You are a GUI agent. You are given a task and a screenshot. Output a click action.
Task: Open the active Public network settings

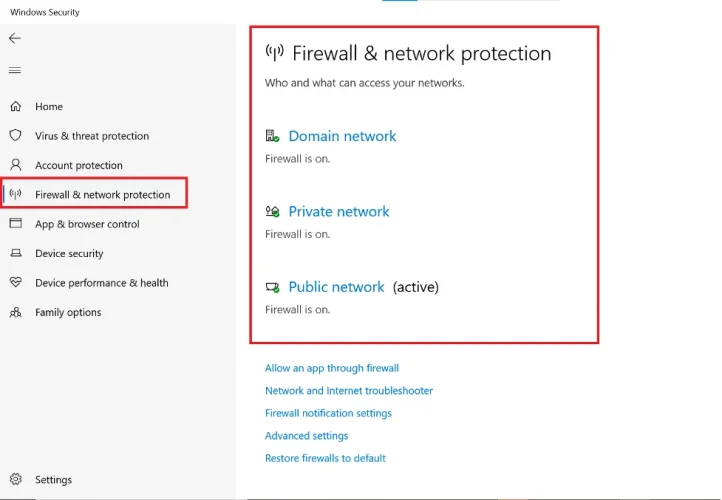click(x=336, y=287)
